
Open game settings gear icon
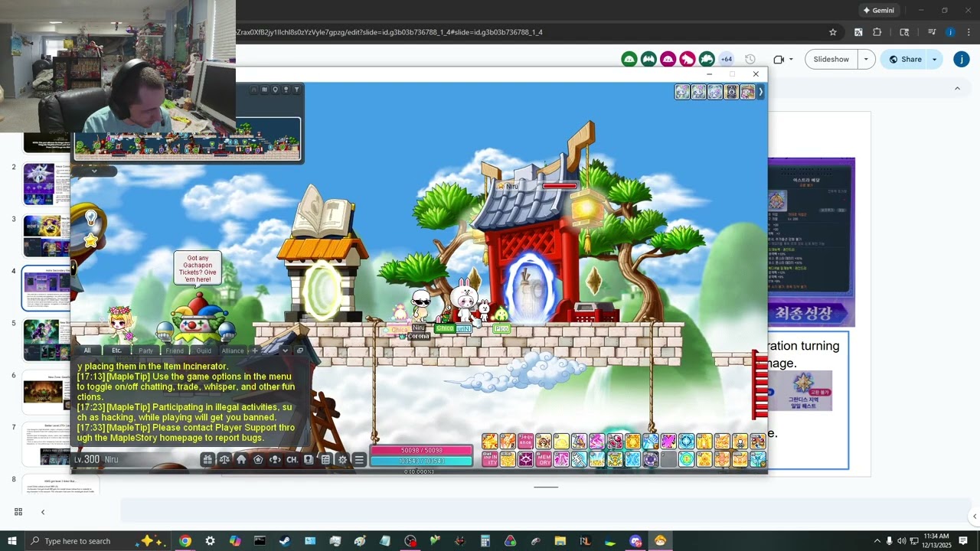(342, 459)
